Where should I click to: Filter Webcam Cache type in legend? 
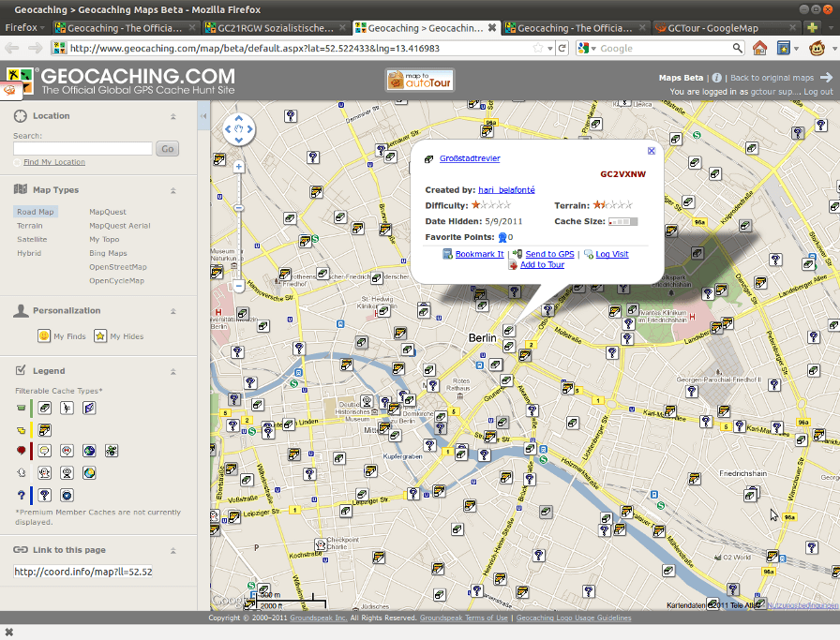click(67, 473)
